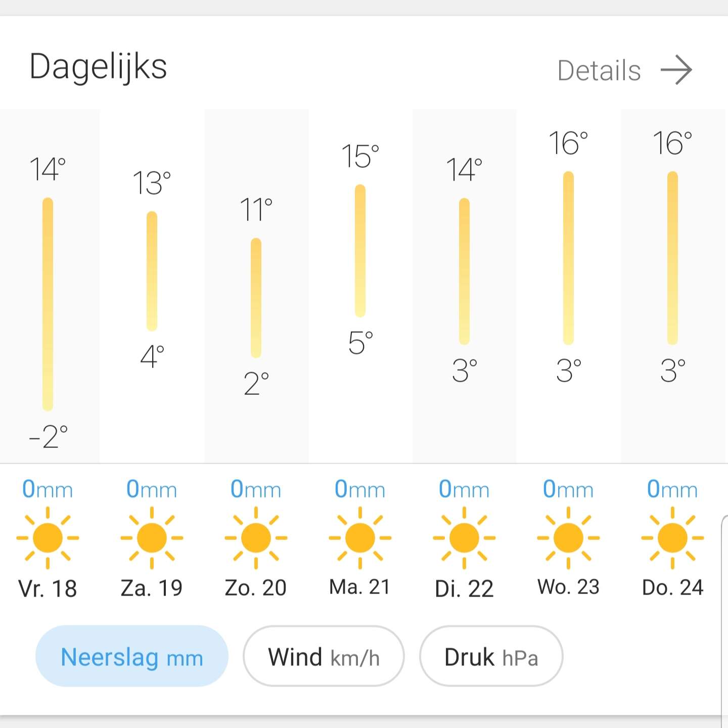Tap the sun icon for Di. 22
Image resolution: width=728 pixels, height=728 pixels.
coord(464,538)
